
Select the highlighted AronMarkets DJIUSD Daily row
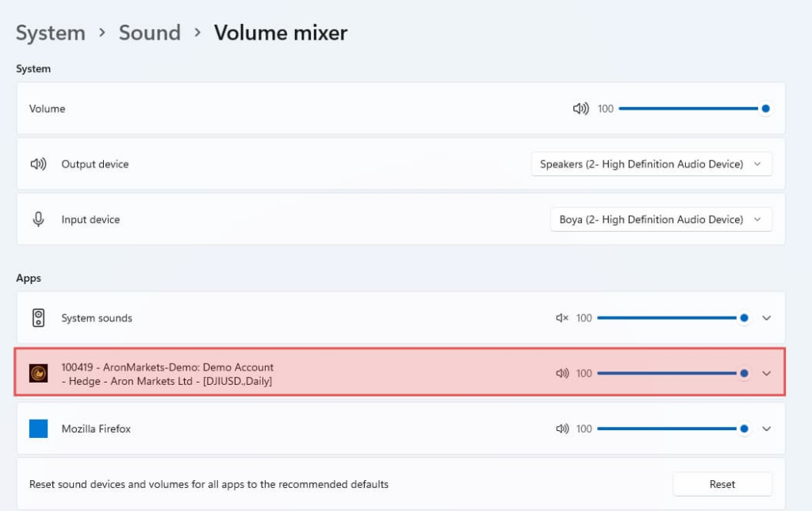(x=317, y=373)
